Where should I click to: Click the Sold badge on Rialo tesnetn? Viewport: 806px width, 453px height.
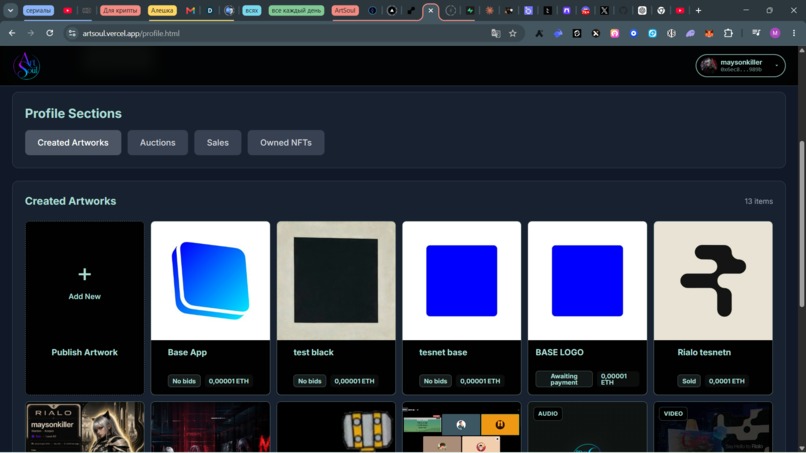[x=689, y=381]
